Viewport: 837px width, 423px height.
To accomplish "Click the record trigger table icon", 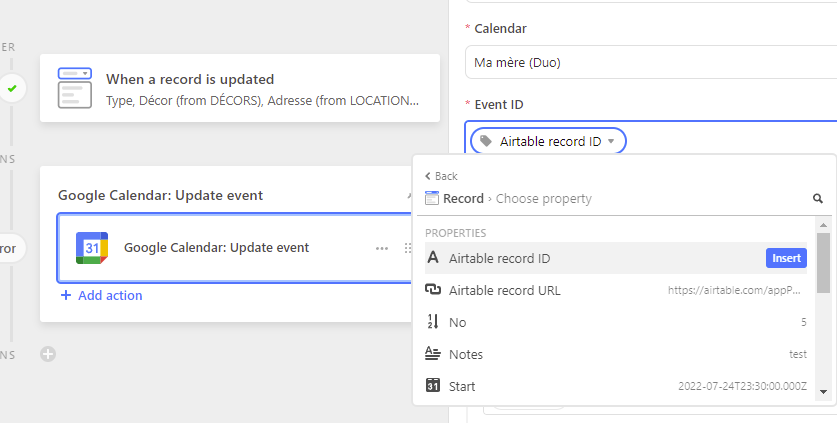I will point(75,88).
